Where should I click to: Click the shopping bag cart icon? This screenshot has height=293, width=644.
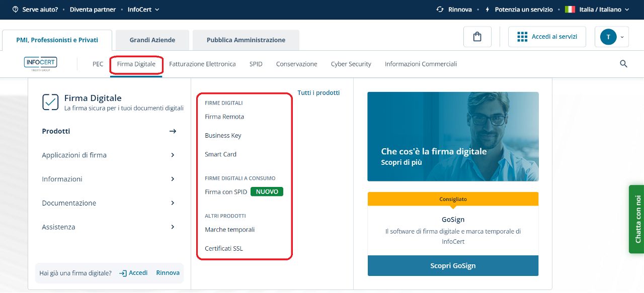(477, 37)
